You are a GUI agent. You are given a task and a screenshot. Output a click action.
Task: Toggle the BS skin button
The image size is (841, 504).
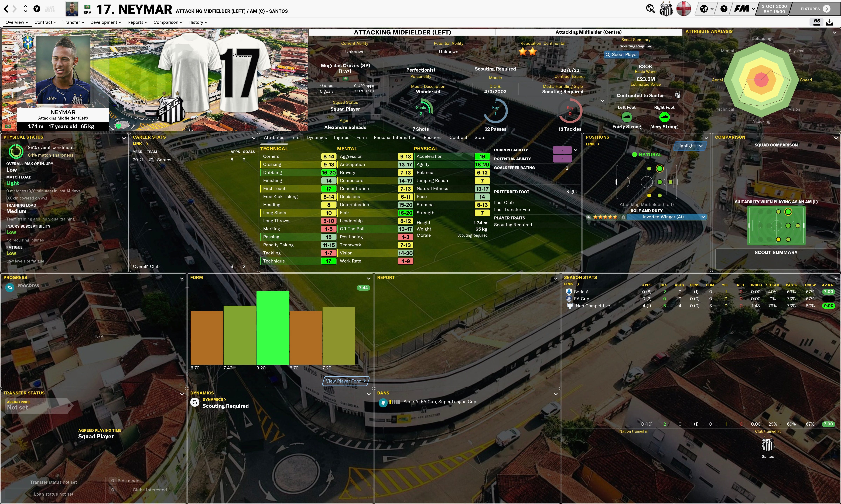point(817,22)
